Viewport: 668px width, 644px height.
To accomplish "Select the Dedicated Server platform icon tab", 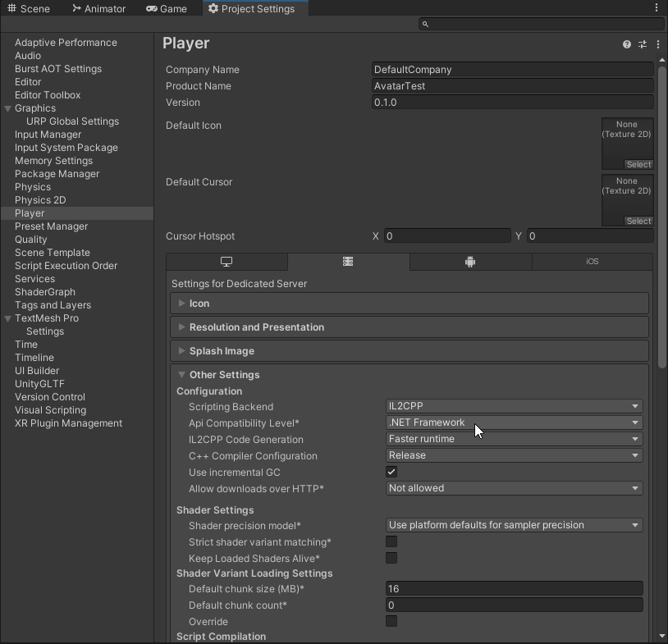I will pyautogui.click(x=348, y=262).
